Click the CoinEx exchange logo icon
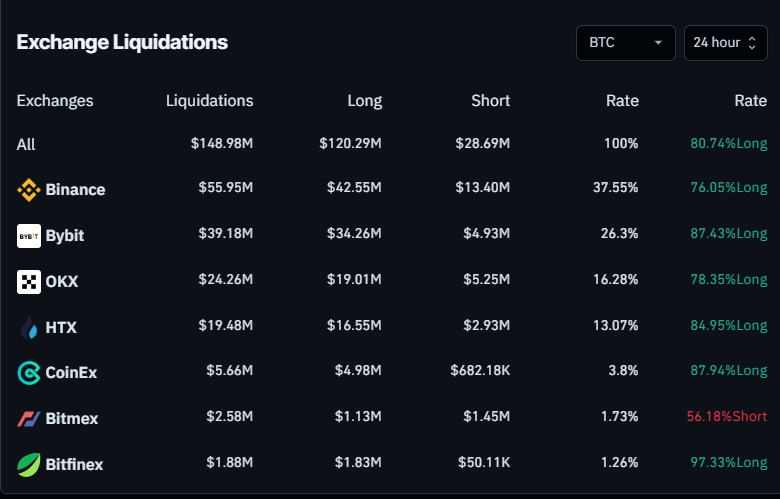The image size is (780, 499). [x=29, y=373]
